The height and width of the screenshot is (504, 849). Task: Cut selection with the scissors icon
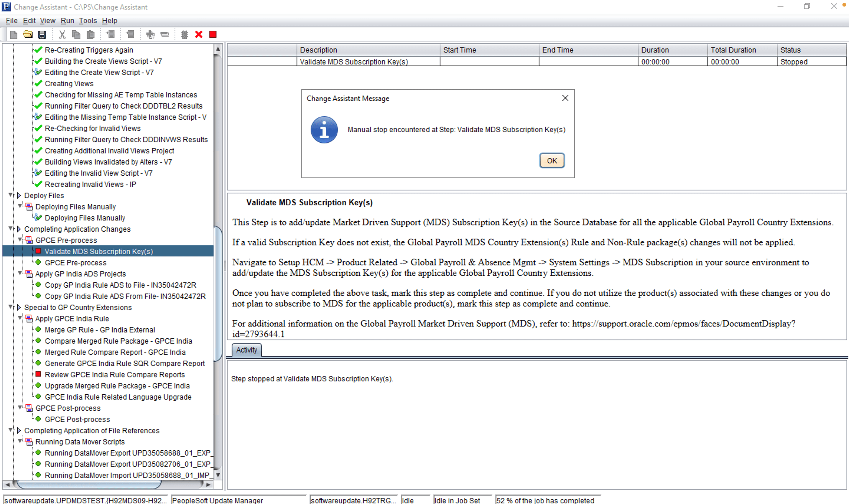tap(62, 34)
